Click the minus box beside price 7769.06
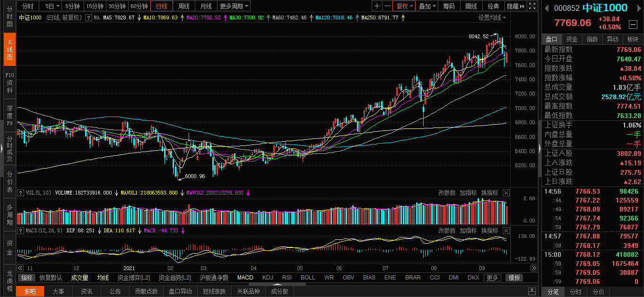Screen dimensions: 644x297 point(633,24)
